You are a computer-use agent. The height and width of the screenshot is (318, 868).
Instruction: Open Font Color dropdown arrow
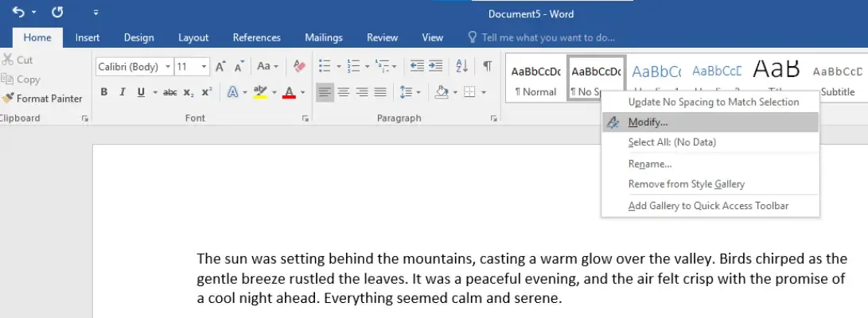coord(303,92)
